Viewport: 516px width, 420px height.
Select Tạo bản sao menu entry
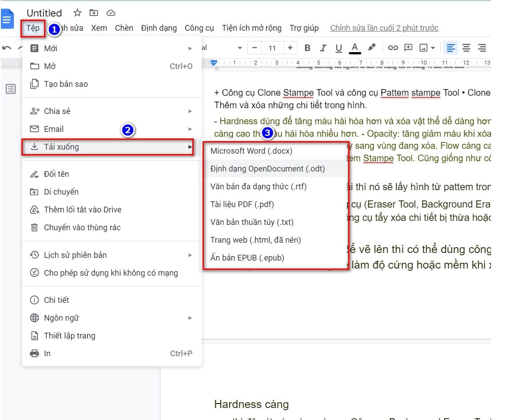click(112, 84)
